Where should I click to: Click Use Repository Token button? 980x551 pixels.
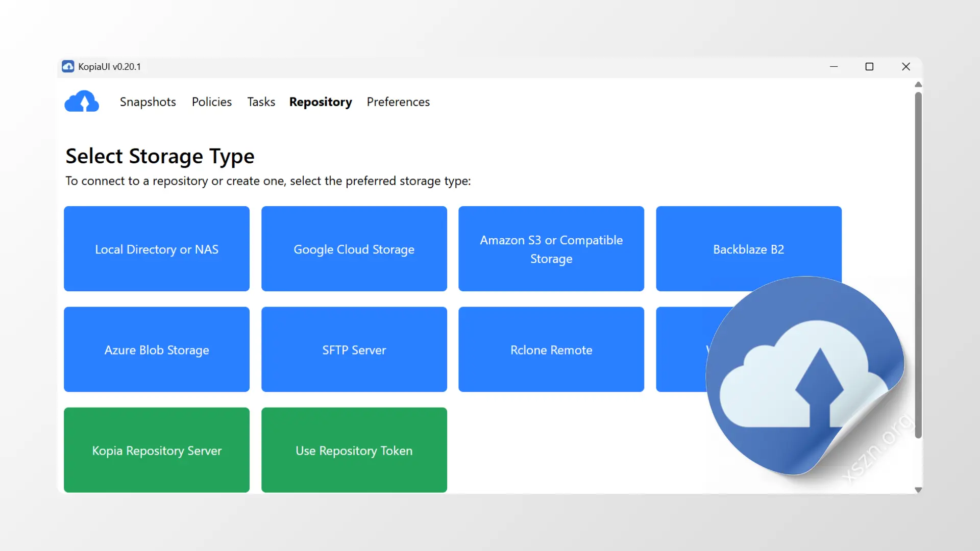[x=354, y=450]
